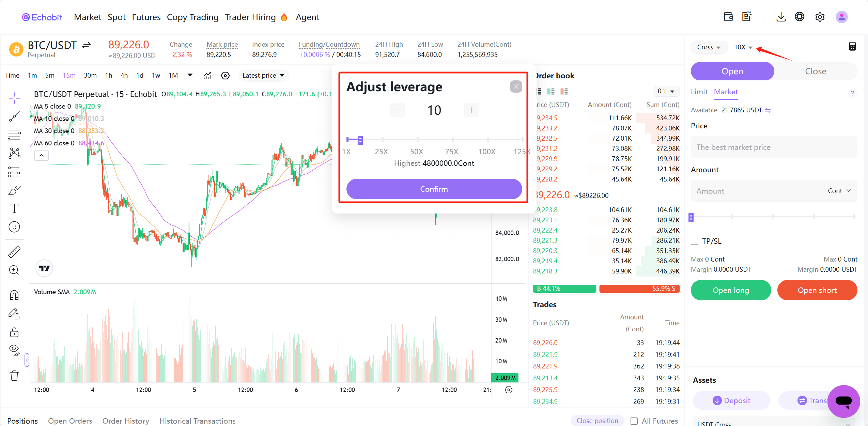Image resolution: width=868 pixels, height=426 pixels.
Task: Click the trash icon to remove drawings
Action: [14, 376]
